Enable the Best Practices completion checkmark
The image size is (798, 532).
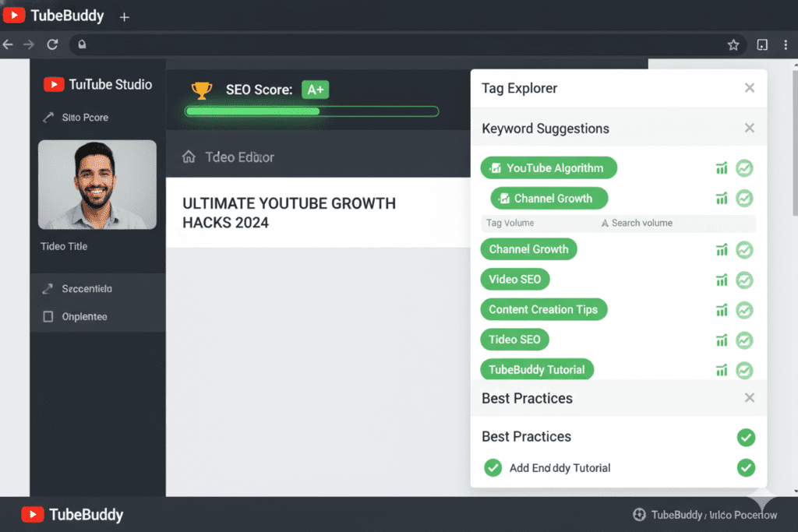pyautogui.click(x=746, y=437)
